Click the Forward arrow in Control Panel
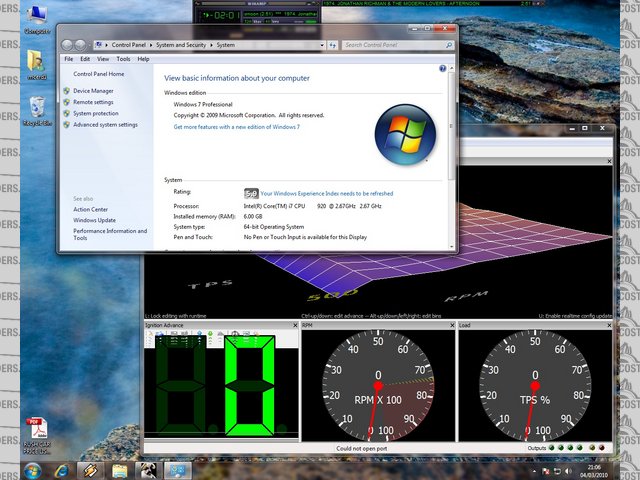 pyautogui.click(x=80, y=45)
